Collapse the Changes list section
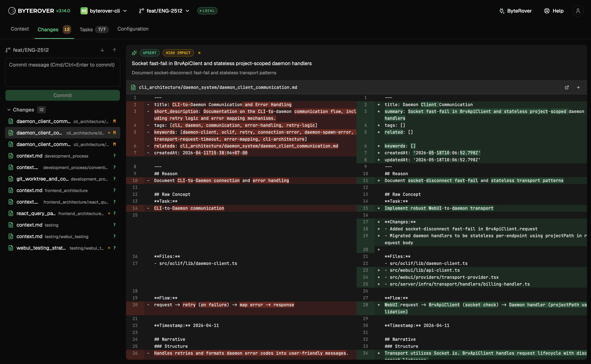591x364 pixels. point(9,110)
